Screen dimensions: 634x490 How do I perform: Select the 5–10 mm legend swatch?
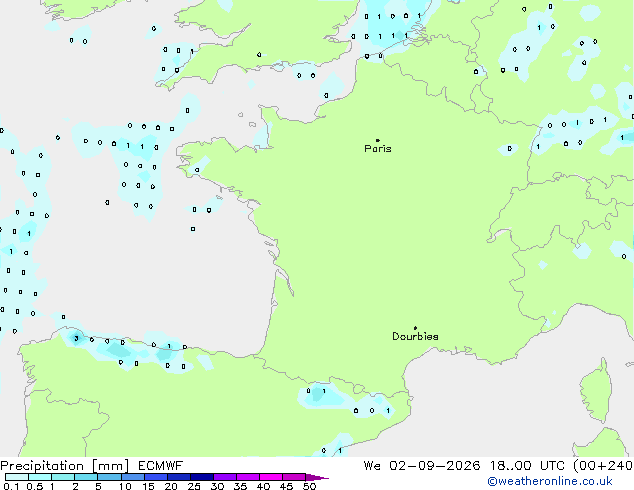pyautogui.click(x=109, y=477)
